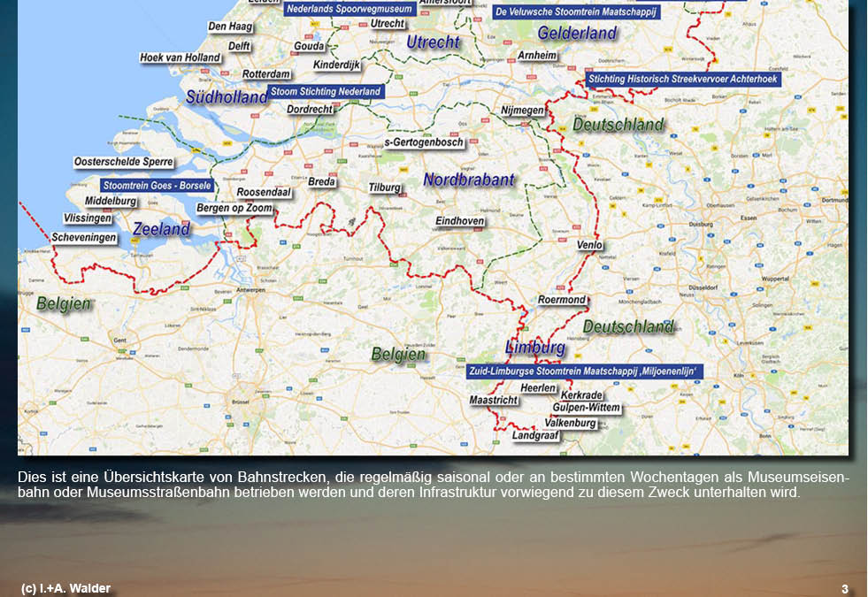This screenshot has height=597, width=868.
Task: Select the Eindhoven city label
Action: [x=459, y=221]
